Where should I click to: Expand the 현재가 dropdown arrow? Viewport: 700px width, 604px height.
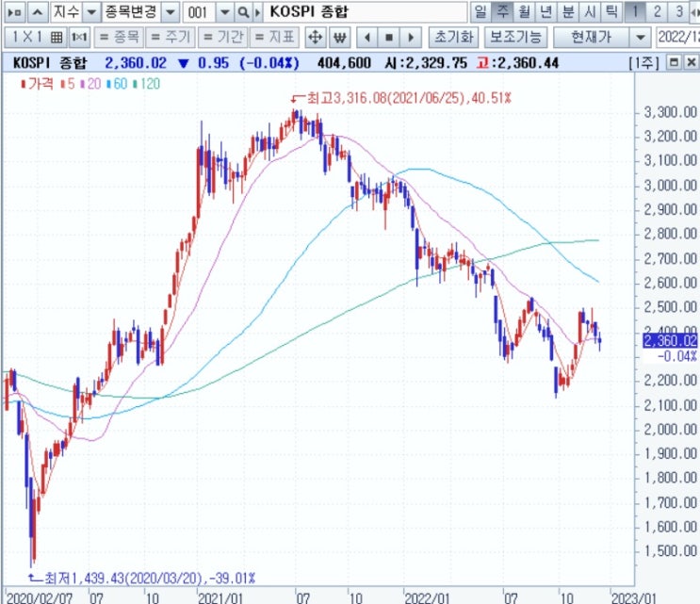click(x=641, y=38)
